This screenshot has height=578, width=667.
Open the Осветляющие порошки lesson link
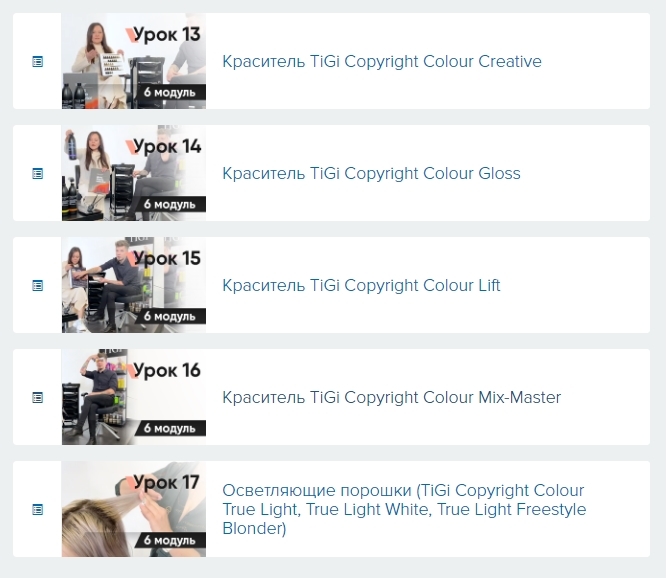coord(404,509)
